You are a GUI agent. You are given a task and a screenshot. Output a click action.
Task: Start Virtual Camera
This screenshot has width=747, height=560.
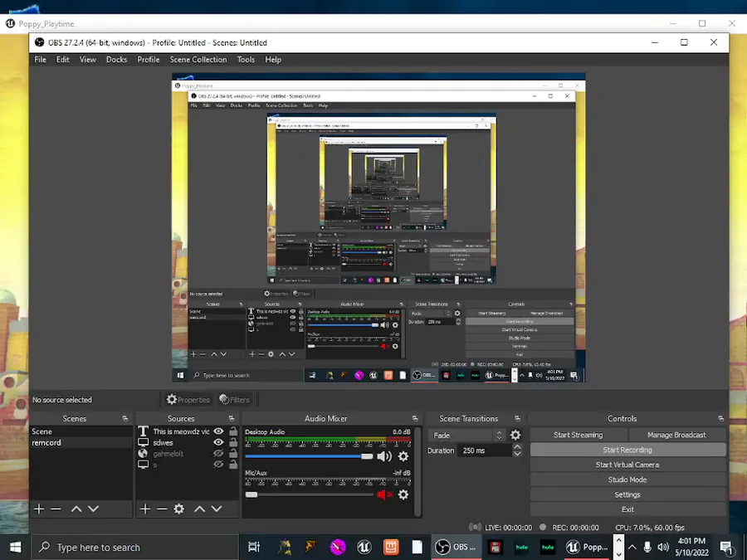[x=628, y=465]
